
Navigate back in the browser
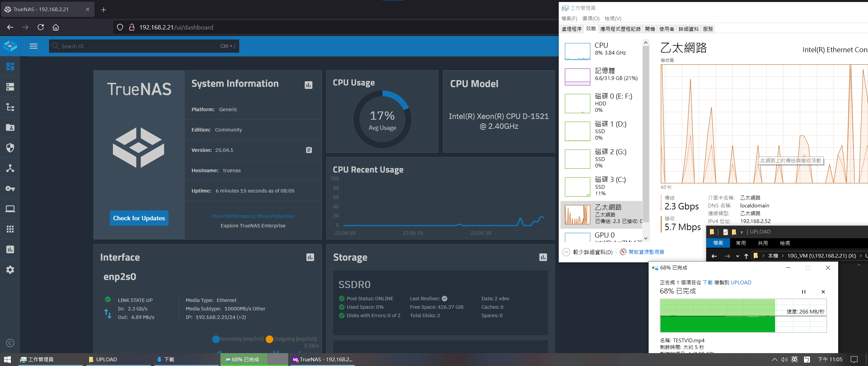(x=10, y=27)
